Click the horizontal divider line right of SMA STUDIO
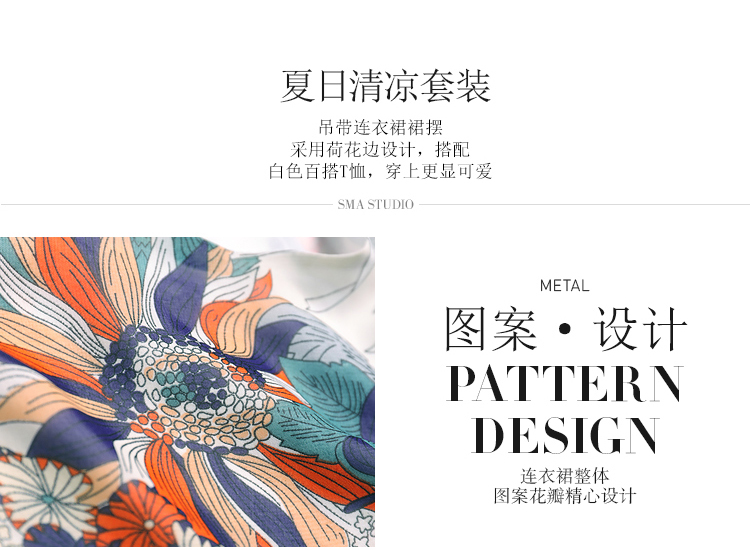The width and height of the screenshot is (750, 550). point(585,205)
